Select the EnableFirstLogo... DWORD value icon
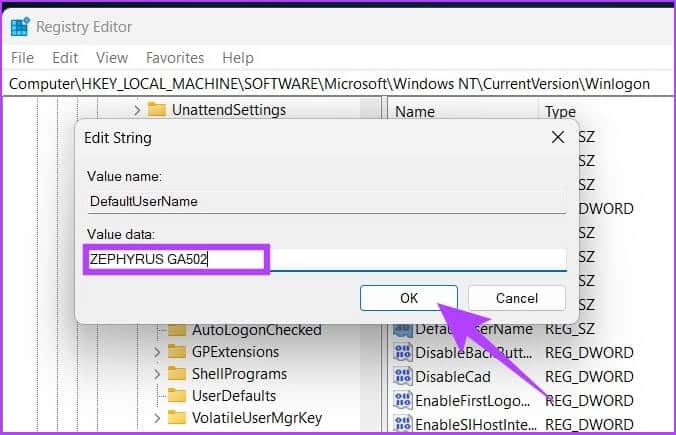 pyautogui.click(x=403, y=401)
